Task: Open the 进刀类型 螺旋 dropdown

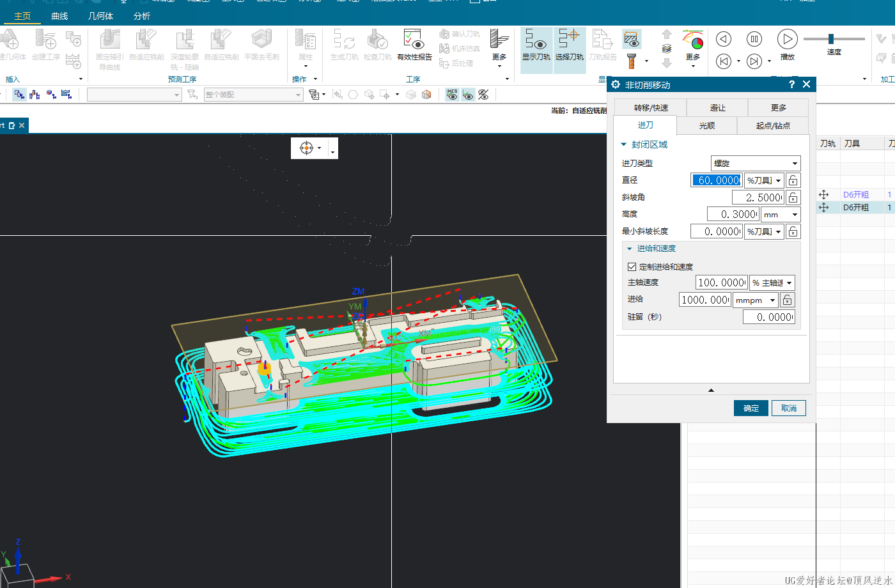Action: pos(756,163)
